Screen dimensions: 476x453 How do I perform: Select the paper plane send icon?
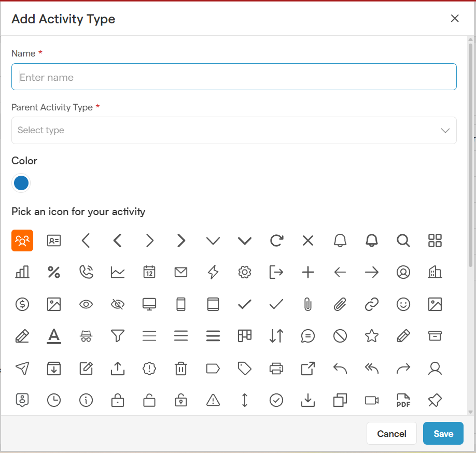coord(22,368)
